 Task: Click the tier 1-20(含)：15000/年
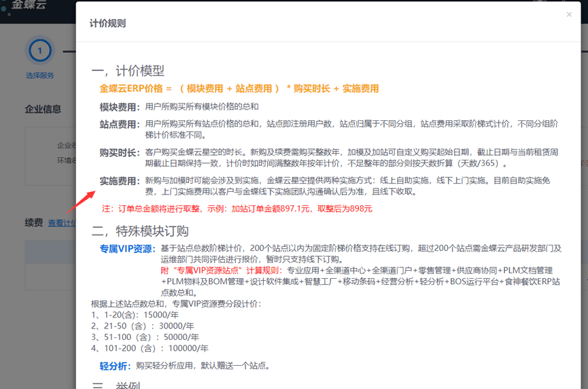[135, 315]
